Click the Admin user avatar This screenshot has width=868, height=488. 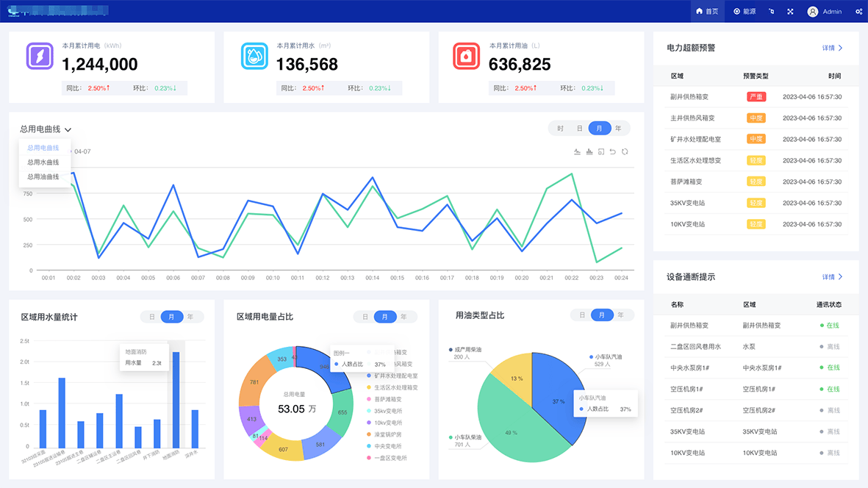[812, 12]
